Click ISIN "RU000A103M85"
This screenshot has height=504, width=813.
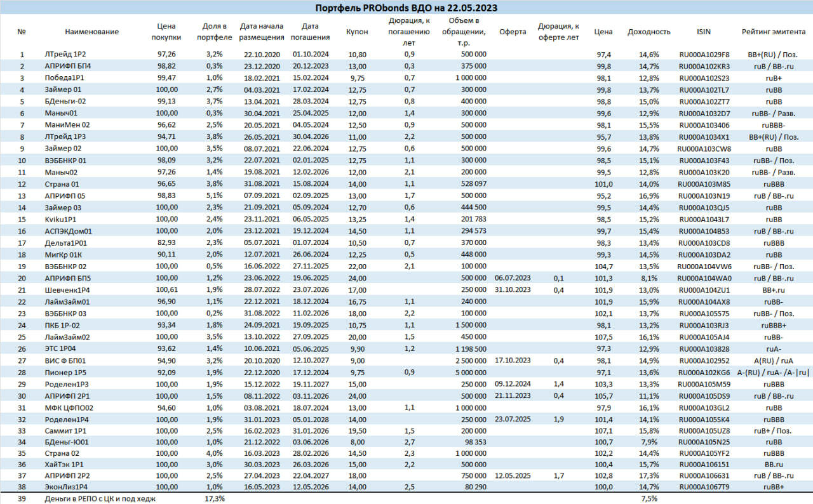pyautogui.click(x=704, y=183)
